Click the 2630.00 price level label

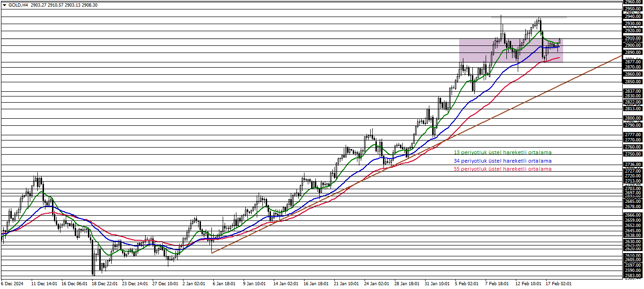[x=633, y=241]
